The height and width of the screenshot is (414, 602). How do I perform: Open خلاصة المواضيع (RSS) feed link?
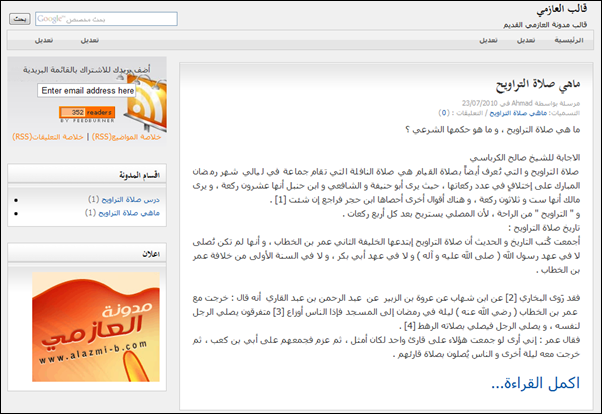[126, 137]
